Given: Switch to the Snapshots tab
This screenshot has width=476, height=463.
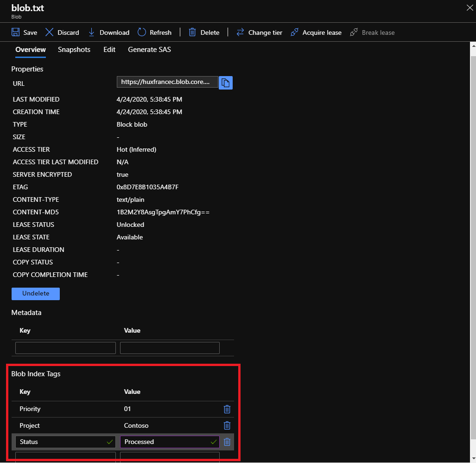Looking at the screenshot, I should pyautogui.click(x=74, y=50).
